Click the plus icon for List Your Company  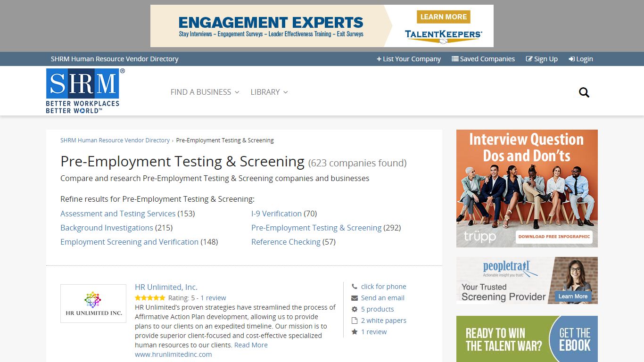point(379,59)
